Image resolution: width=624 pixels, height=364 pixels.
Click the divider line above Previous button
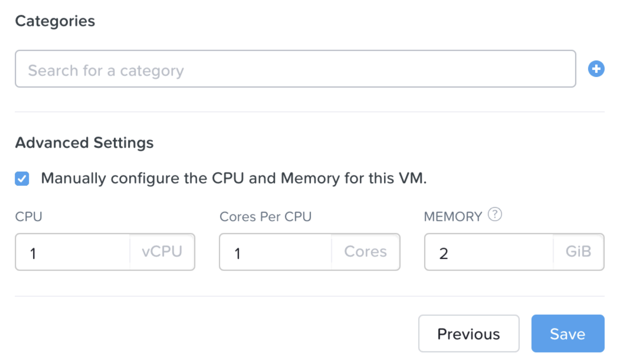[x=310, y=296]
